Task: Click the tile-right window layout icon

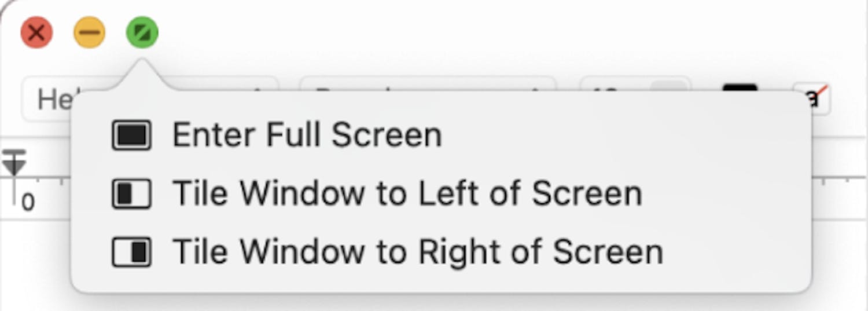Action: coord(131,252)
